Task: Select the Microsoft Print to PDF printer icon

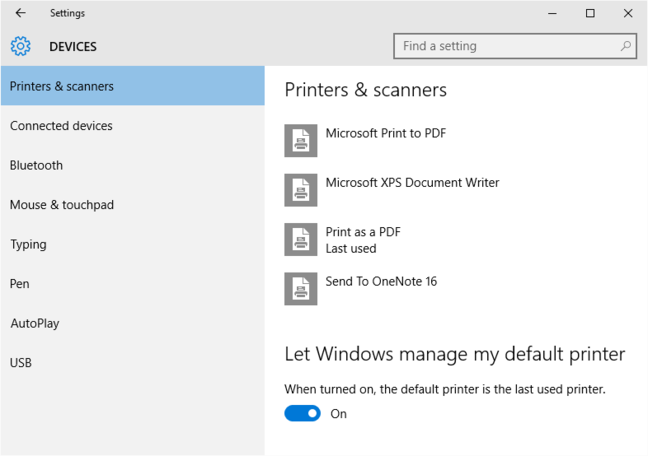Action: [301, 141]
